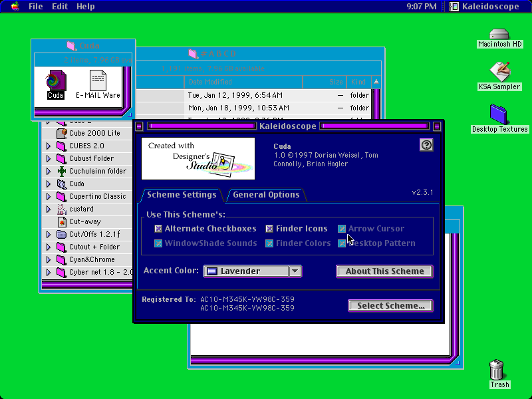This screenshot has width=532, height=399.
Task: Expand the Cupertino Classic folder triangle
Action: click(x=49, y=196)
